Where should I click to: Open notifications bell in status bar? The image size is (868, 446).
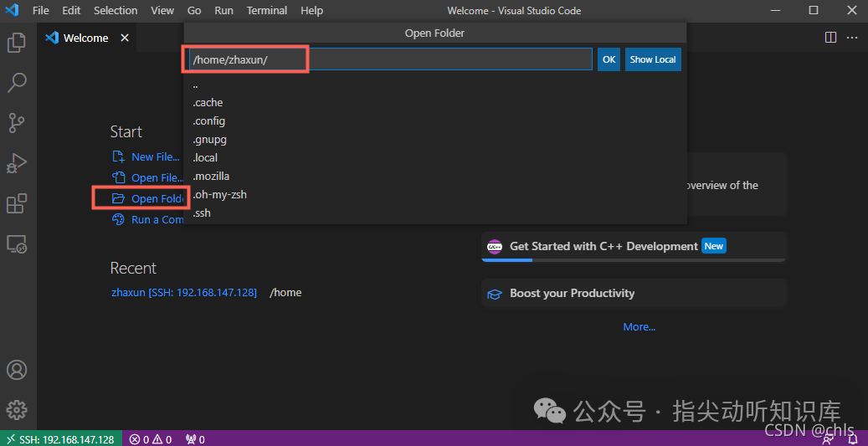pyautogui.click(x=852, y=439)
